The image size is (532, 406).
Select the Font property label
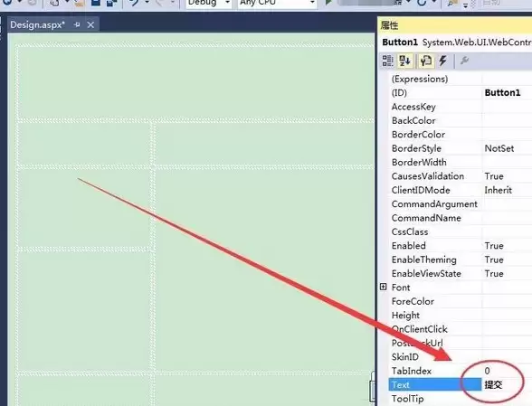[x=401, y=288]
